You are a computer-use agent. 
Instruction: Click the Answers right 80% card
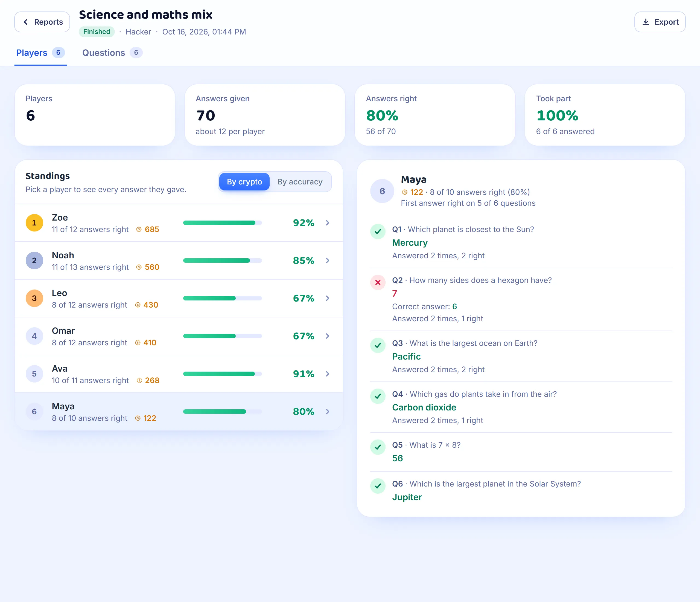coord(435,115)
